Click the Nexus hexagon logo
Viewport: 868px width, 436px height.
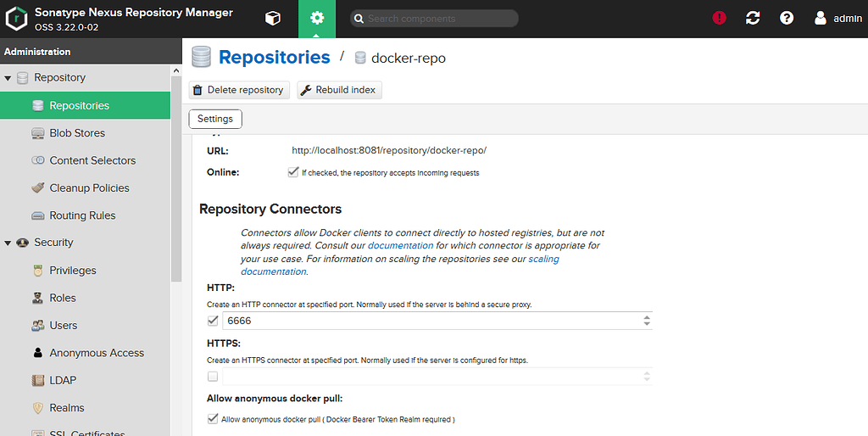click(17, 19)
